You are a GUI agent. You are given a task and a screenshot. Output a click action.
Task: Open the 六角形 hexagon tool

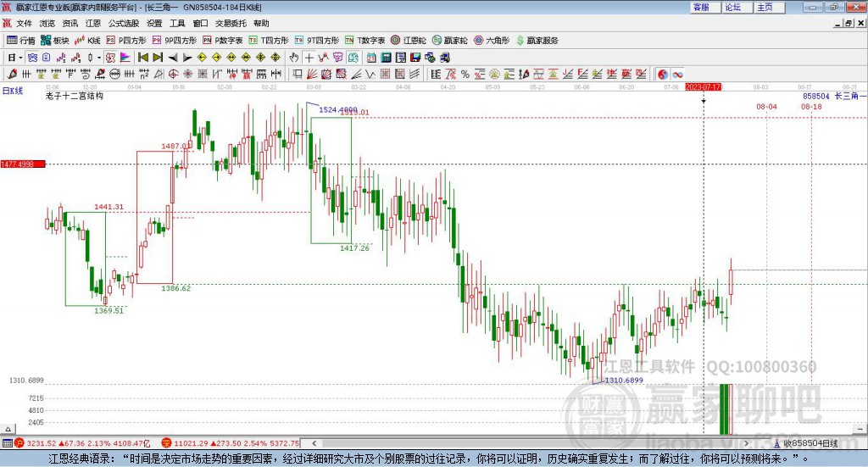point(492,41)
